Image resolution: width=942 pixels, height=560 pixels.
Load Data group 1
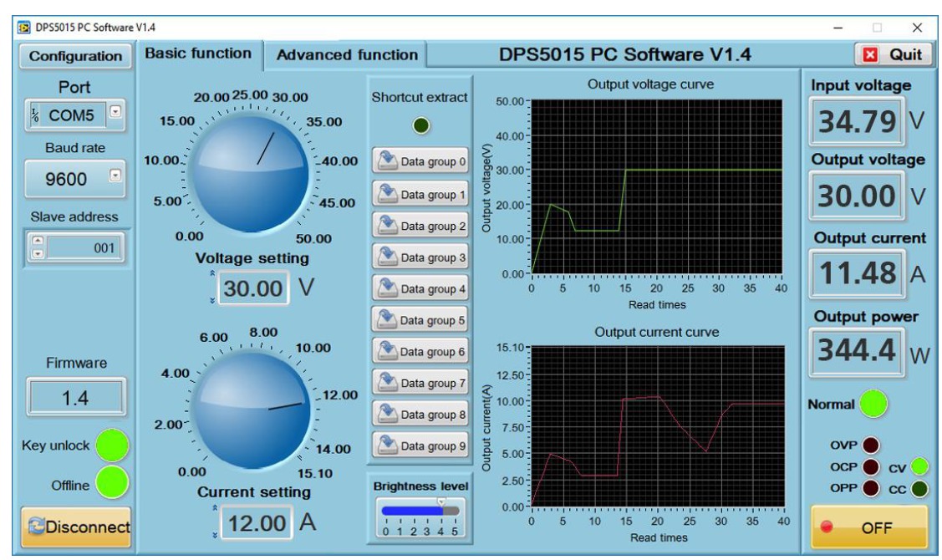[420, 194]
